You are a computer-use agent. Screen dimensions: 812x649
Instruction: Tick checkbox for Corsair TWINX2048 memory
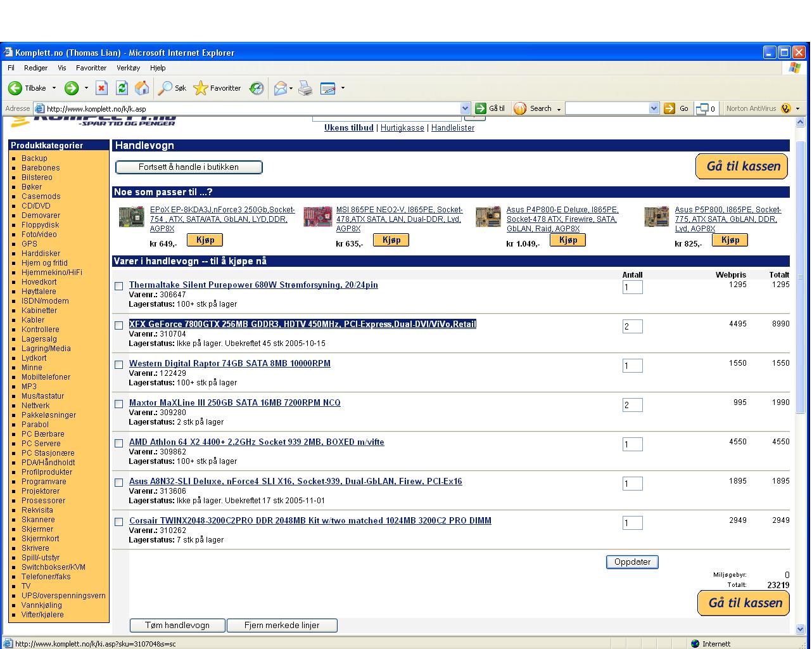(118, 522)
